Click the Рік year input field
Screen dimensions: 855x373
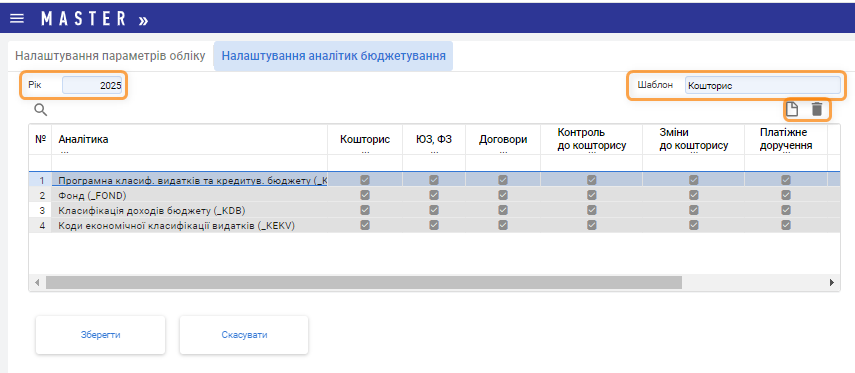click(x=92, y=86)
